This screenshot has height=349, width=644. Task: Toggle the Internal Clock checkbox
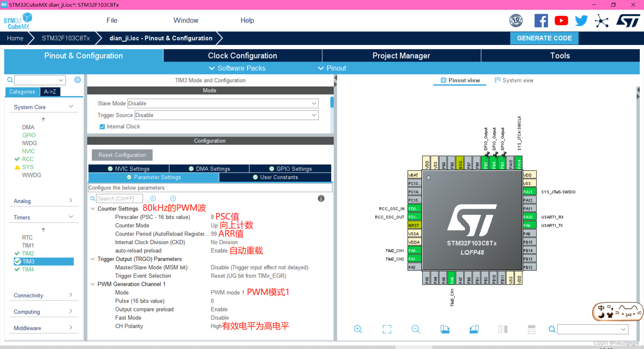tap(102, 127)
